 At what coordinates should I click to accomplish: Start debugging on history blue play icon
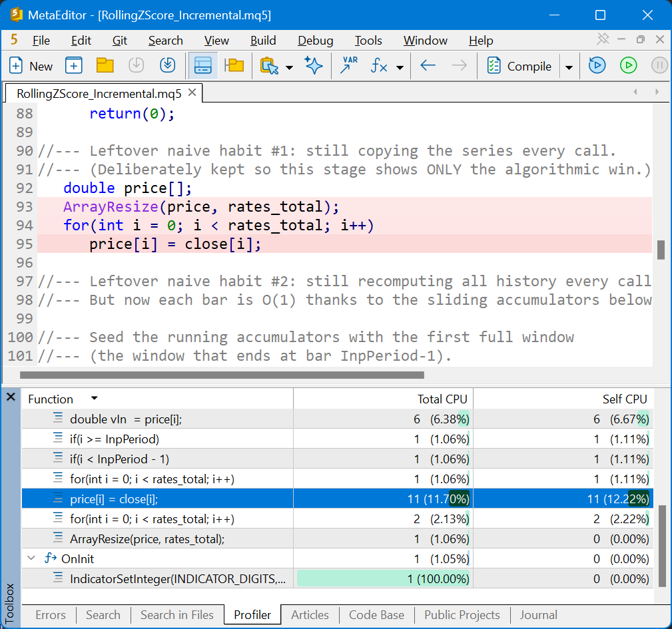point(597,65)
